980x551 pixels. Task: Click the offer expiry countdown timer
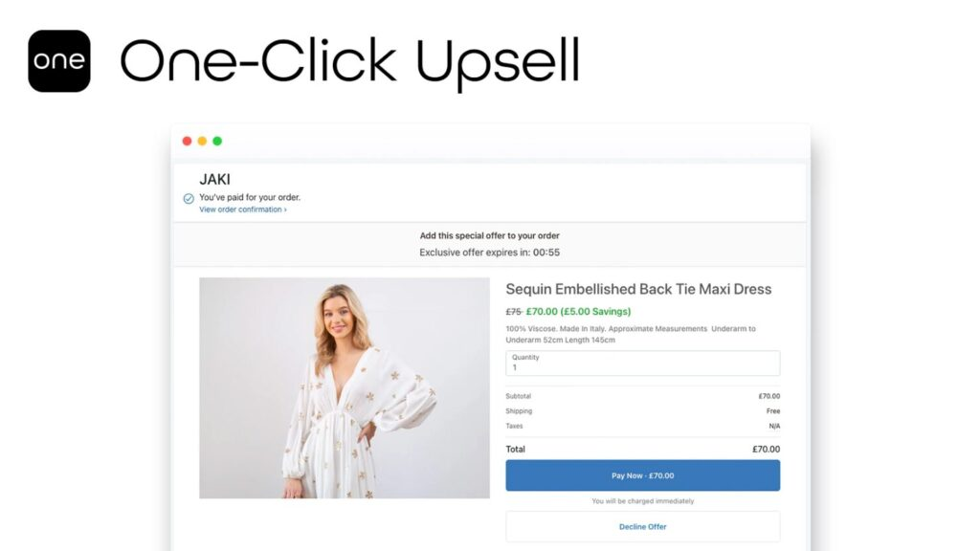[x=546, y=253]
